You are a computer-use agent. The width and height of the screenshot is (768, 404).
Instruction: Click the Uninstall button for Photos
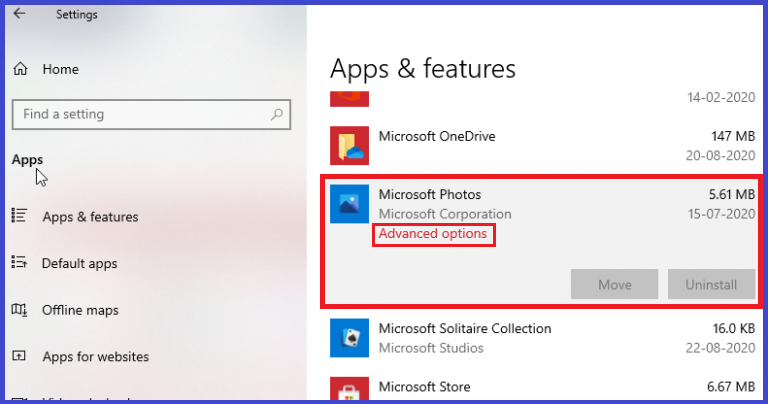click(x=711, y=284)
